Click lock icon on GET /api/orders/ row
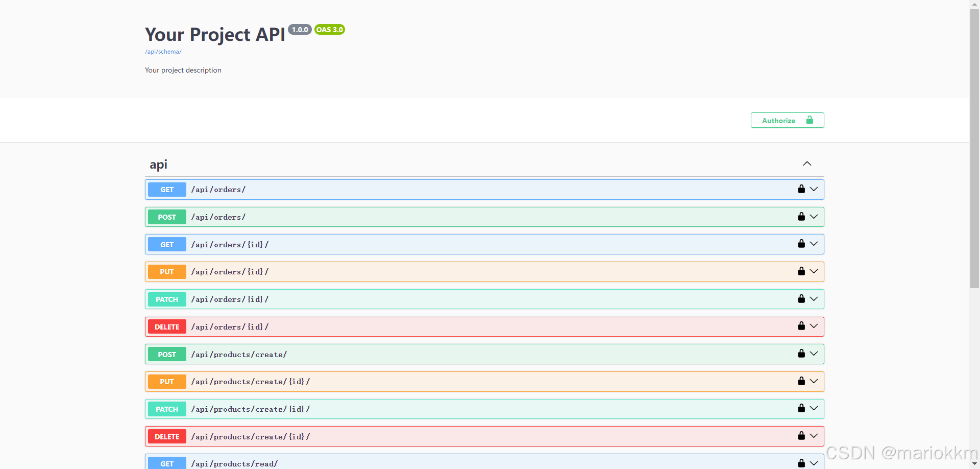Image resolution: width=980 pixels, height=469 pixels. [x=801, y=189]
